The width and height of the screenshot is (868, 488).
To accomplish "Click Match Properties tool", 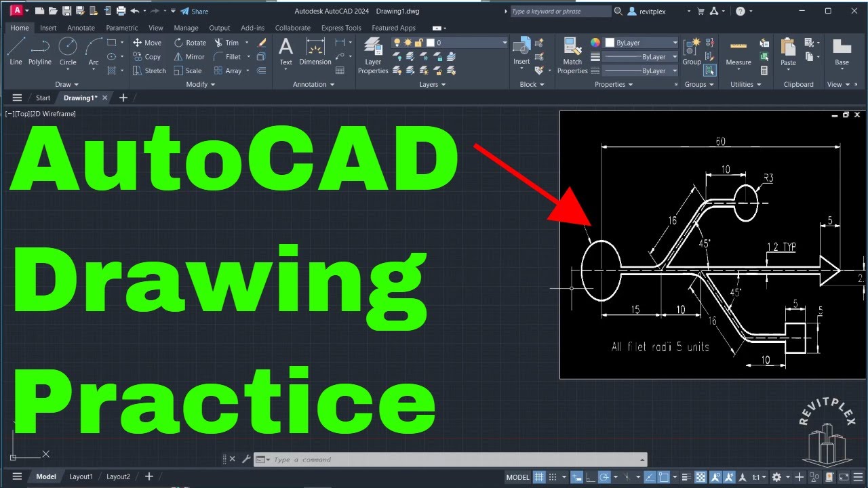I will point(572,56).
